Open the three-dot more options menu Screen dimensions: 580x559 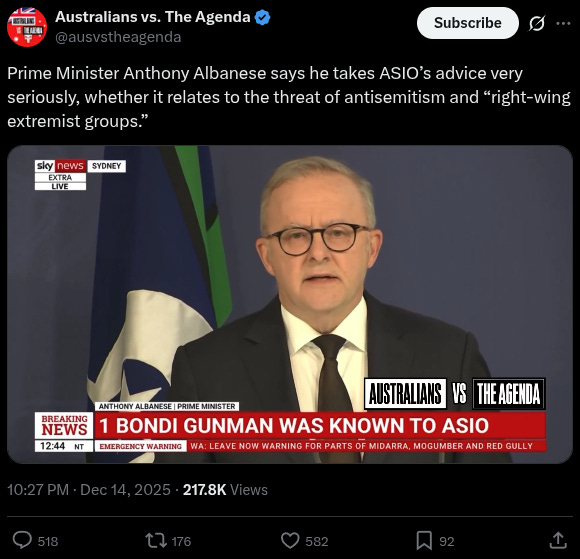pos(563,23)
